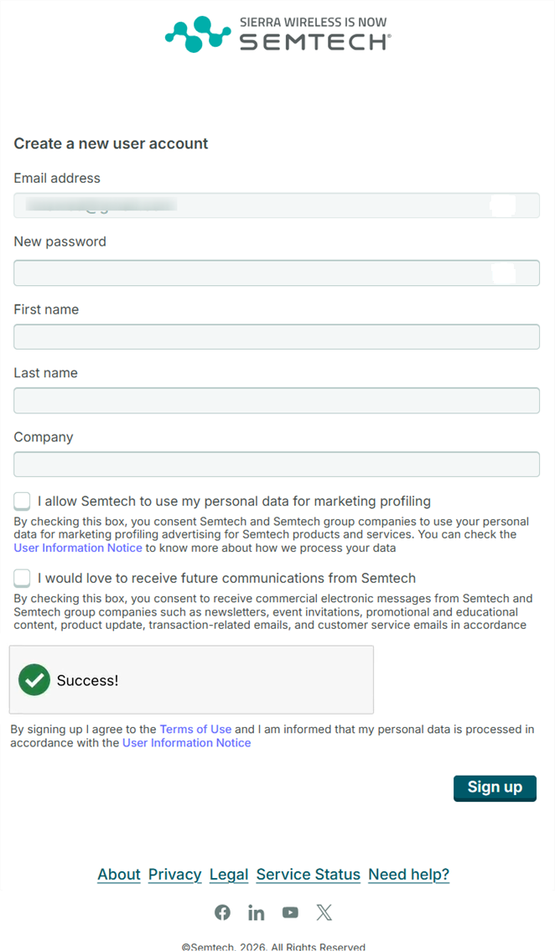Check the receive future communications box
This screenshot has width=560, height=951.
tap(22, 578)
